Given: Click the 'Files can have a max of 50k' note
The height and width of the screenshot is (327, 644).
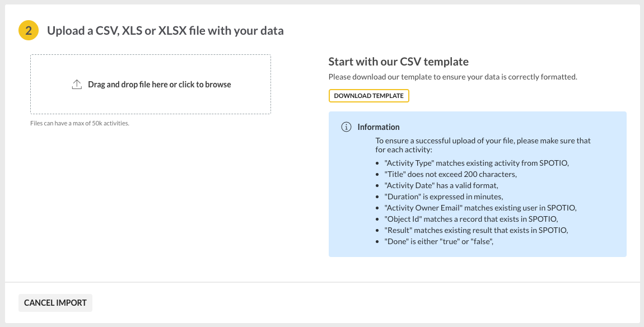Looking at the screenshot, I should (80, 123).
